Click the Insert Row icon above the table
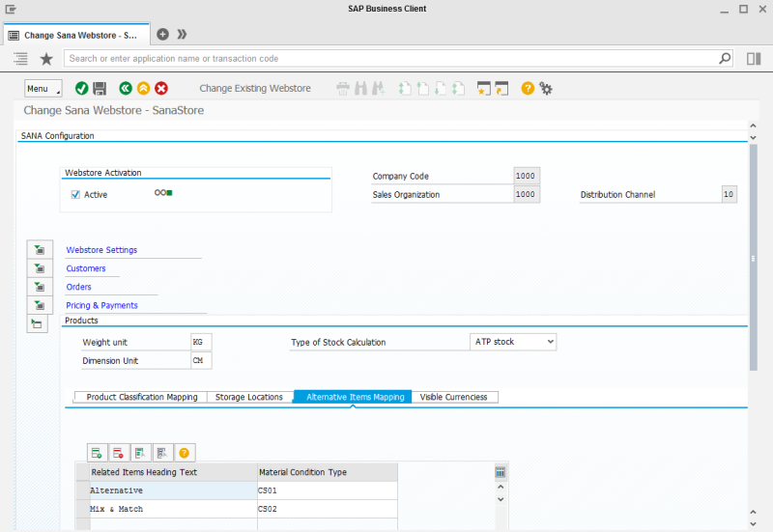Image resolution: width=773 pixels, height=532 pixels. click(97, 453)
